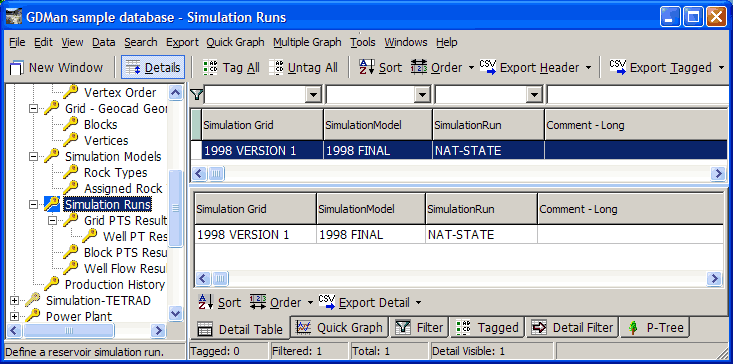Click upper table scroll right arrow
This screenshot has width=733, height=364.
pyautogui.click(x=718, y=174)
